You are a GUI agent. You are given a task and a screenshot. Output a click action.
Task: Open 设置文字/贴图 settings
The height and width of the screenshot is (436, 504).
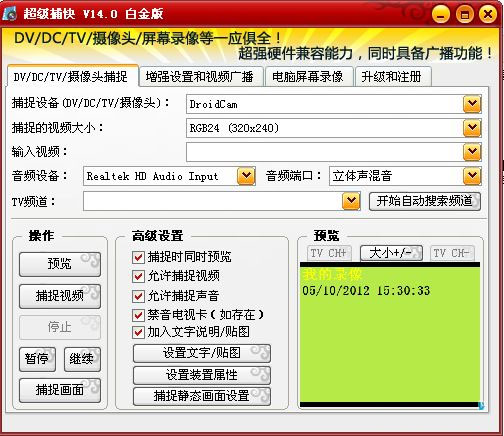(202, 353)
